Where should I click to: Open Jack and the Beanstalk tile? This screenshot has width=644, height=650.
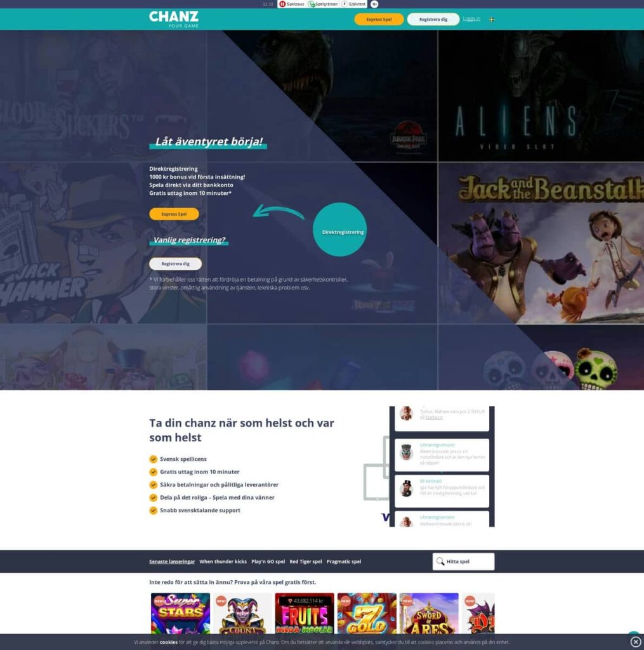pos(541,243)
